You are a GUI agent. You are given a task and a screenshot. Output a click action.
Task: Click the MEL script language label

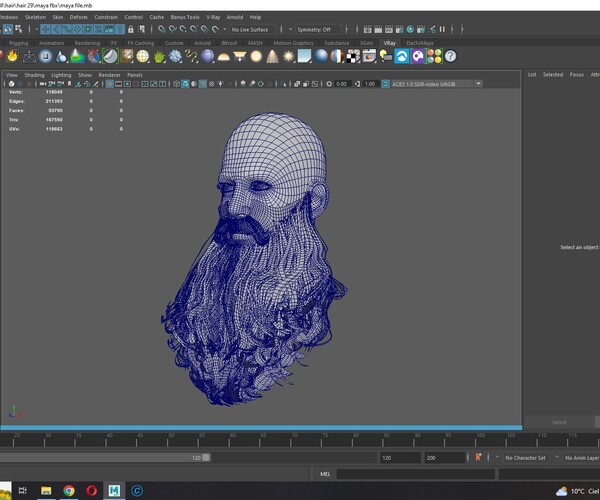pos(325,474)
